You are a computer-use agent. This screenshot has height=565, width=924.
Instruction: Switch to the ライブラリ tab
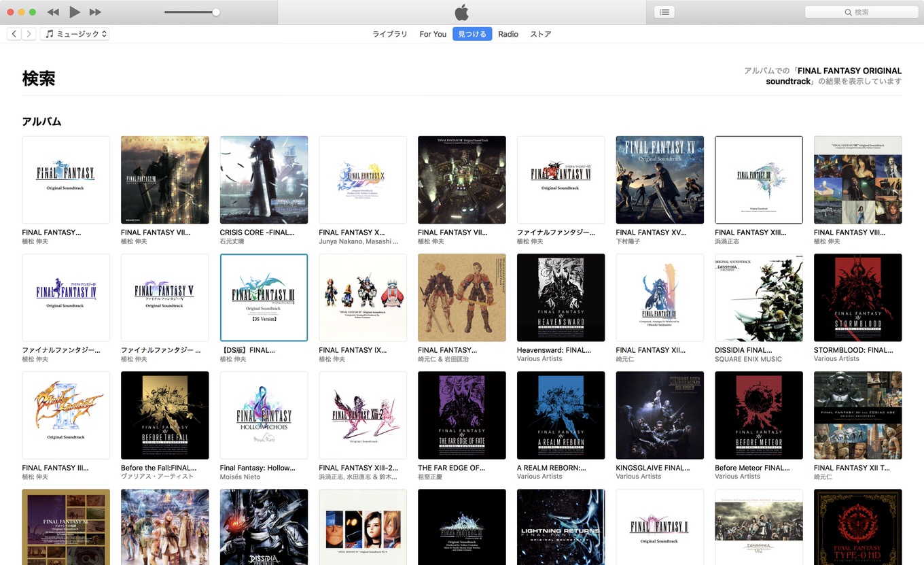pos(390,34)
